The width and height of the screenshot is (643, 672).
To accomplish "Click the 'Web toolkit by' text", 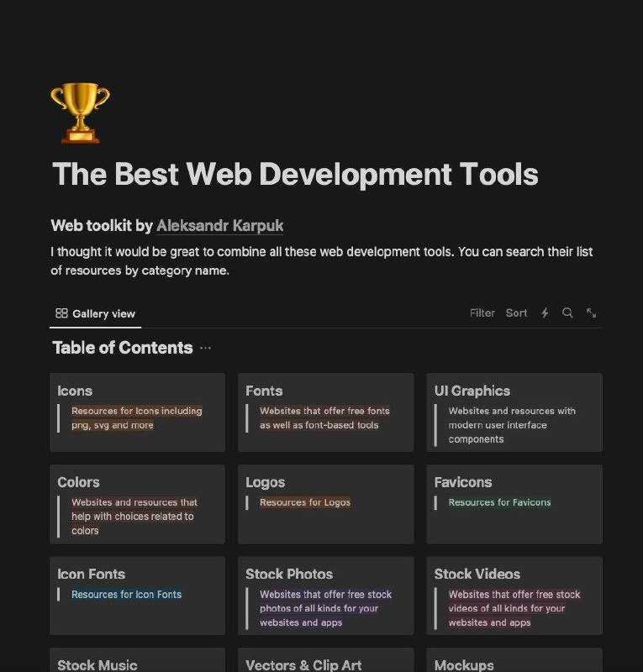I will click(102, 225).
